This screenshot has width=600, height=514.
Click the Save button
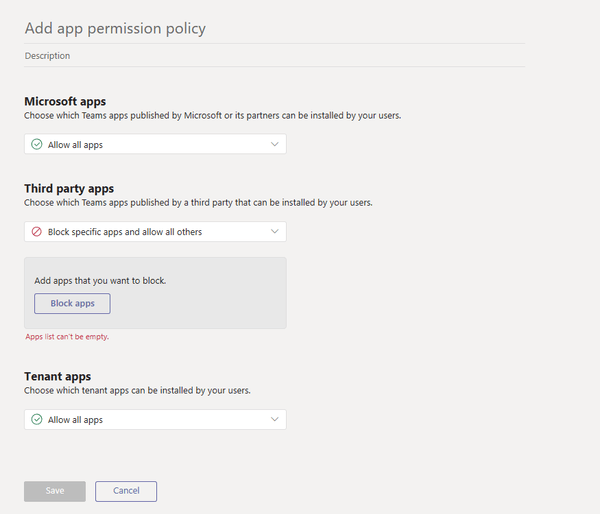coord(55,491)
